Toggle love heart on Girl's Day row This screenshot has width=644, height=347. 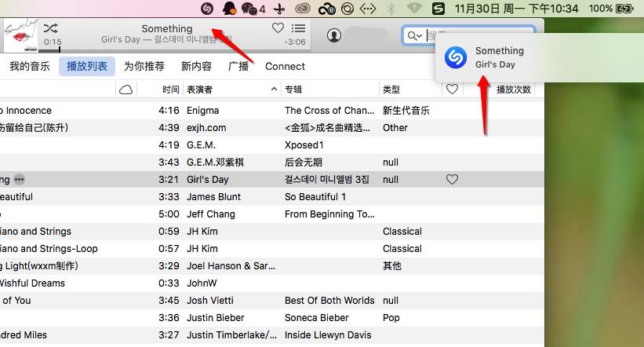pyautogui.click(x=452, y=179)
